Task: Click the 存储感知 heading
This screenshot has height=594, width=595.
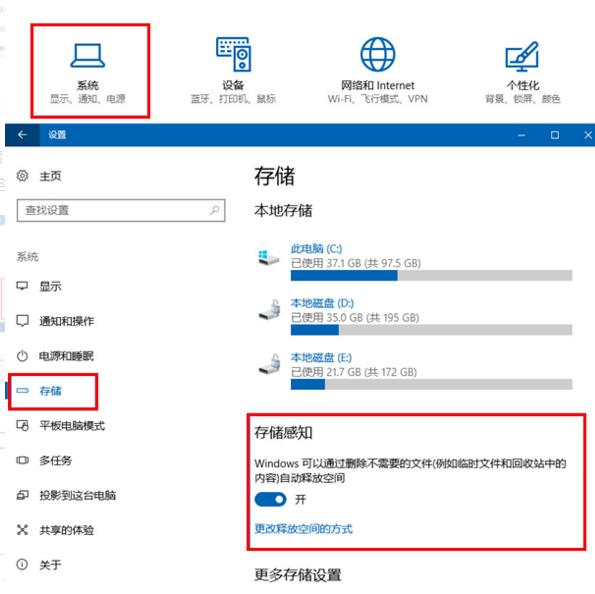Action: click(x=283, y=432)
